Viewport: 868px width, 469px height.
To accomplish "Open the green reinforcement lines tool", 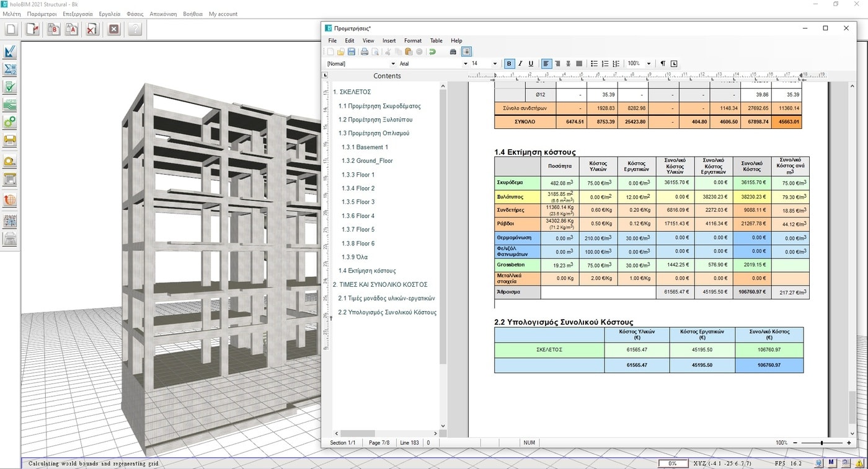I will [10, 105].
